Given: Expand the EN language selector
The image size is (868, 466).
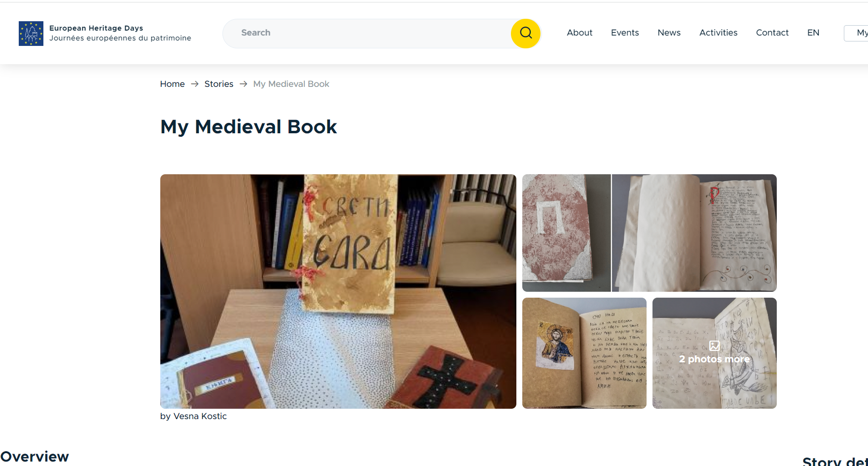Looking at the screenshot, I should point(813,33).
